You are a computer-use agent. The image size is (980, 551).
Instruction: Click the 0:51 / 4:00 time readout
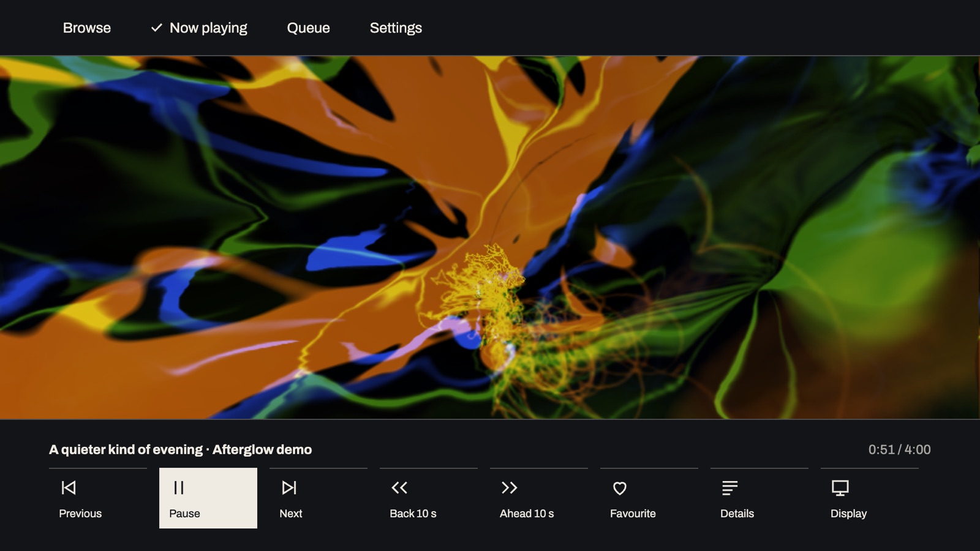coord(899,449)
